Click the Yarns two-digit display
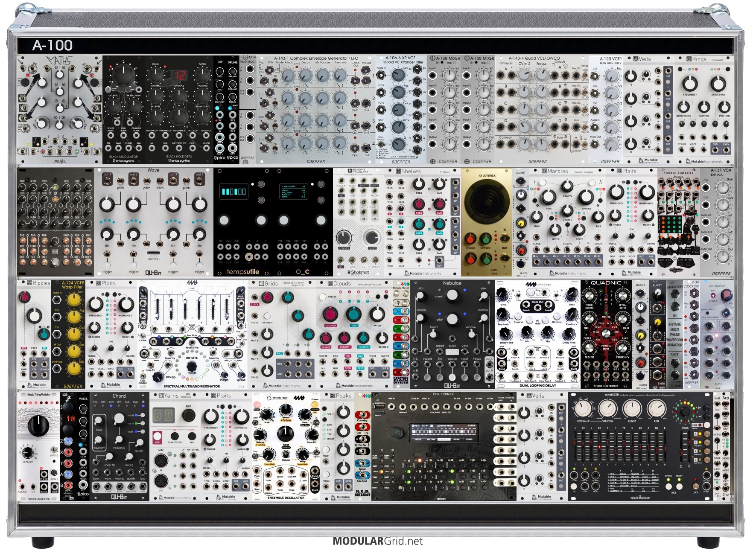The width and height of the screenshot is (756, 550). tap(163, 415)
